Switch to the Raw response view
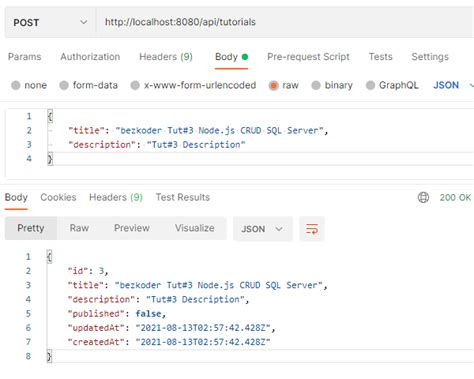The height and width of the screenshot is (379, 474). [79, 228]
